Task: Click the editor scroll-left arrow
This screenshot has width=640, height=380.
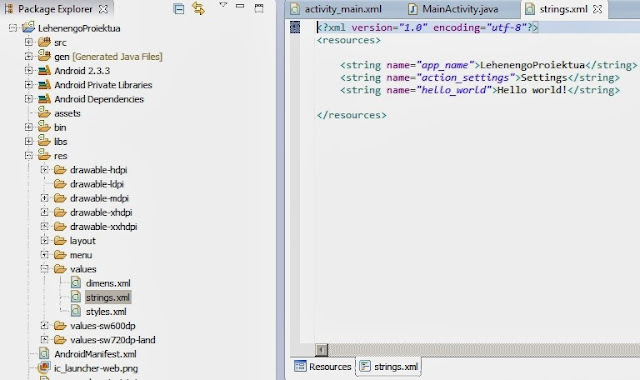Action: click(322, 350)
